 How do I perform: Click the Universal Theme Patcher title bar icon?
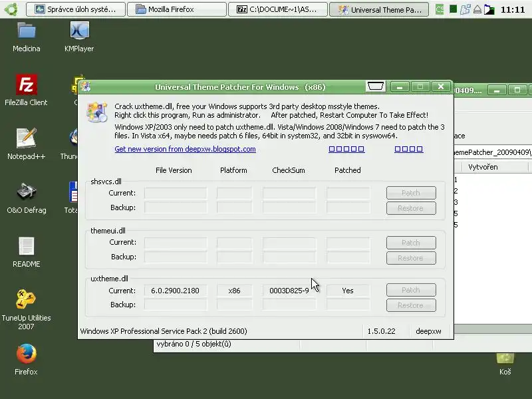86,87
